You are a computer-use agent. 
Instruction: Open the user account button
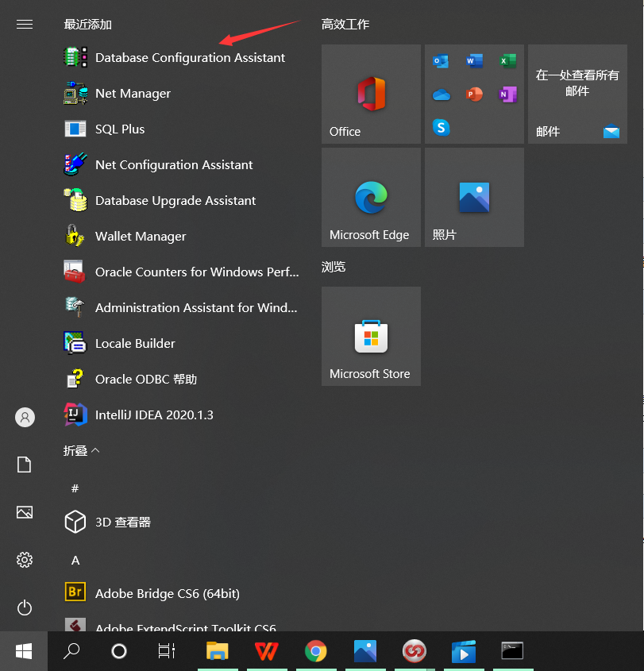pyautogui.click(x=25, y=417)
